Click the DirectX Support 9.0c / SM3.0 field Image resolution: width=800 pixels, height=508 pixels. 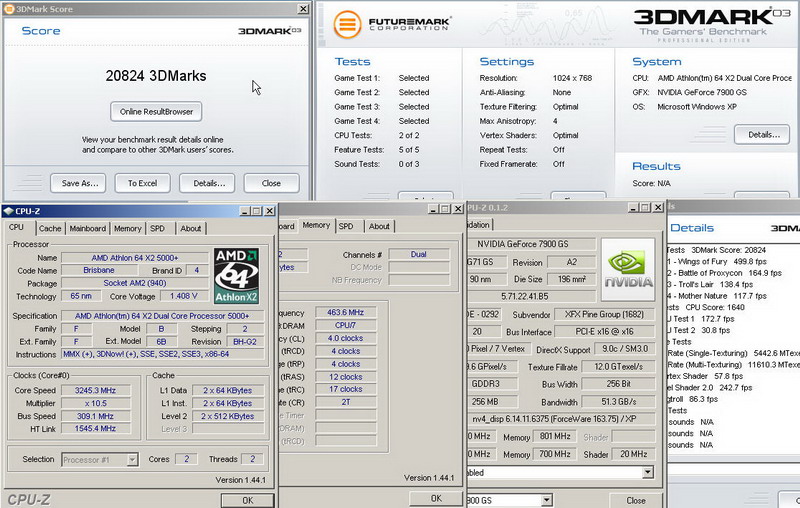[x=625, y=349]
